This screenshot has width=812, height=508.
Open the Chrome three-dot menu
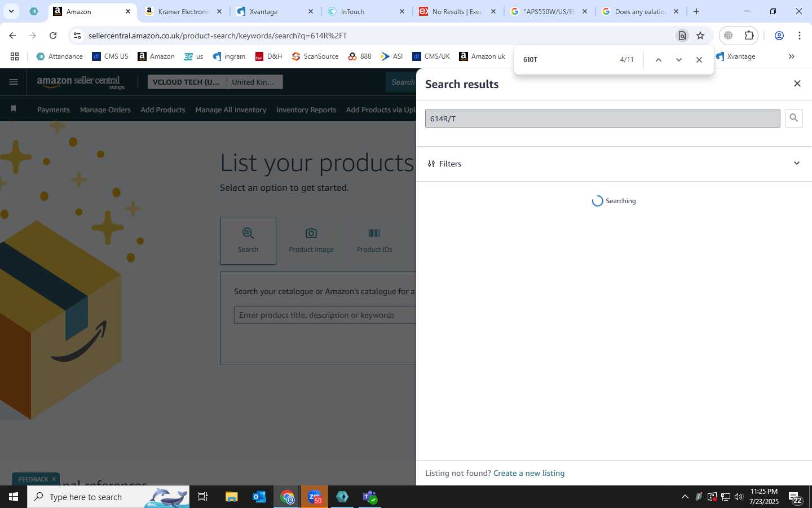click(800, 36)
